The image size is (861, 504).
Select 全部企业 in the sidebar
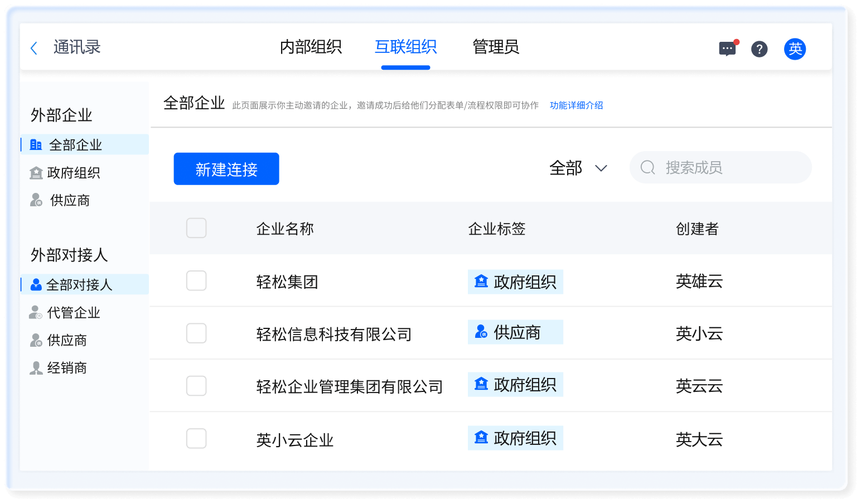[85, 145]
